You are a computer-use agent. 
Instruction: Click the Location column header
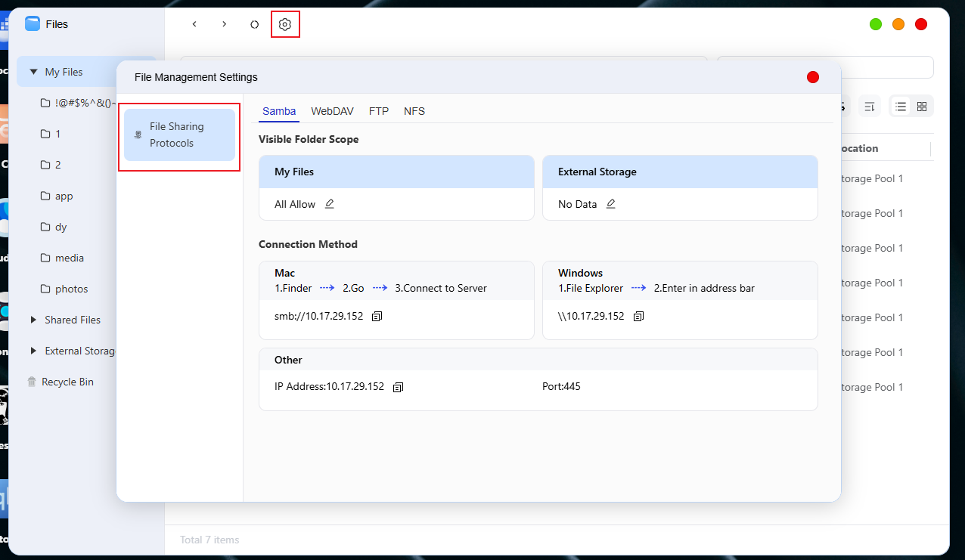pyautogui.click(x=859, y=149)
